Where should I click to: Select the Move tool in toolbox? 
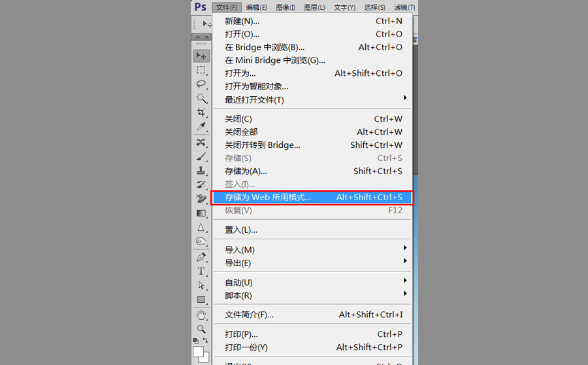201,56
